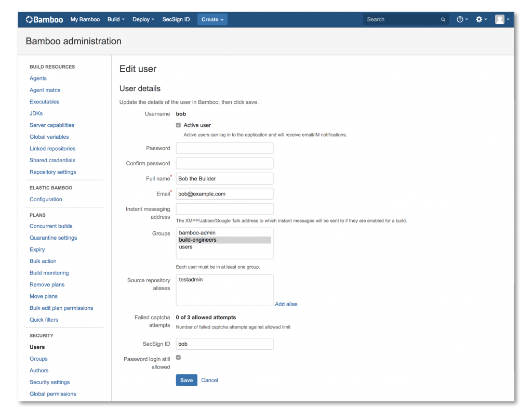Click the Bamboo logo in the header
Image resolution: width=532 pixels, height=419 pixels.
click(x=44, y=19)
